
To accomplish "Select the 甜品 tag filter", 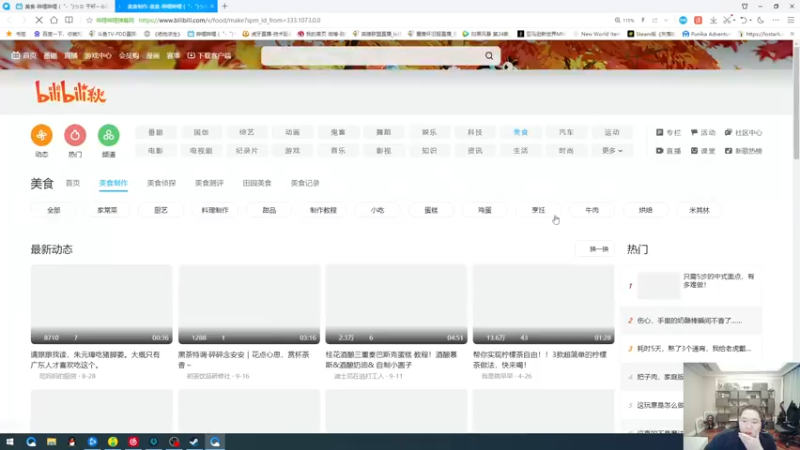I will [269, 210].
